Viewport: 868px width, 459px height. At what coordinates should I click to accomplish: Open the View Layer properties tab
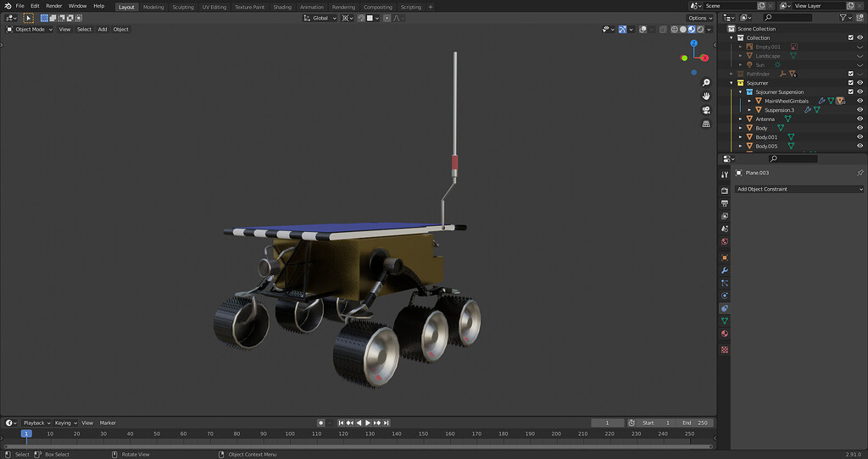click(725, 216)
